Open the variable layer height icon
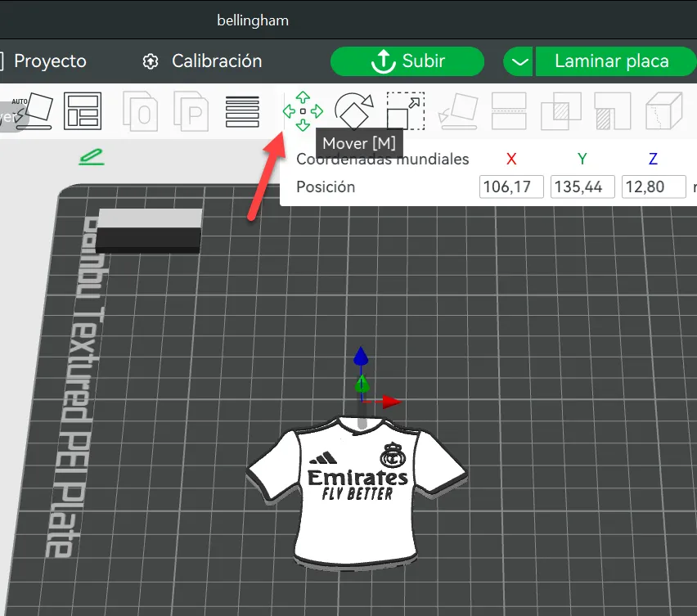697x616 pixels. point(242,111)
